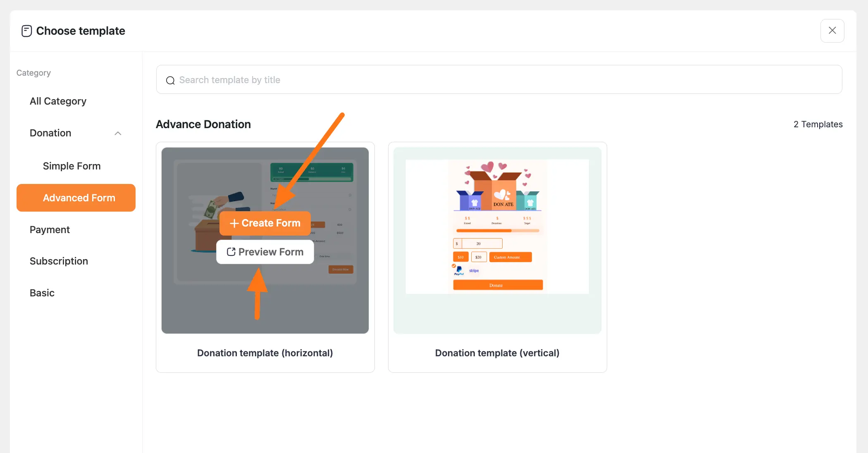868x453 pixels.
Task: Click the stripe logo in vertical template preview
Action: pos(474,270)
